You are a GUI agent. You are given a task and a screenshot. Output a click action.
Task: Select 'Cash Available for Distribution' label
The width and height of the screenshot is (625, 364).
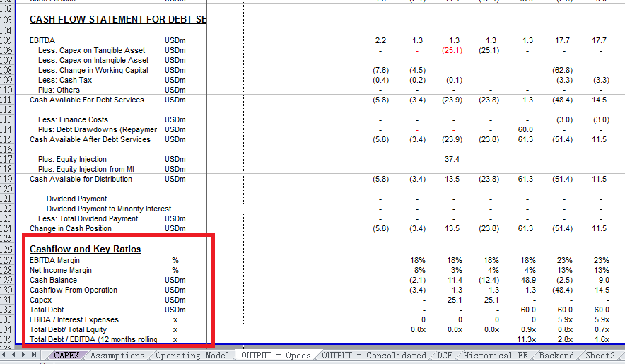click(x=81, y=179)
